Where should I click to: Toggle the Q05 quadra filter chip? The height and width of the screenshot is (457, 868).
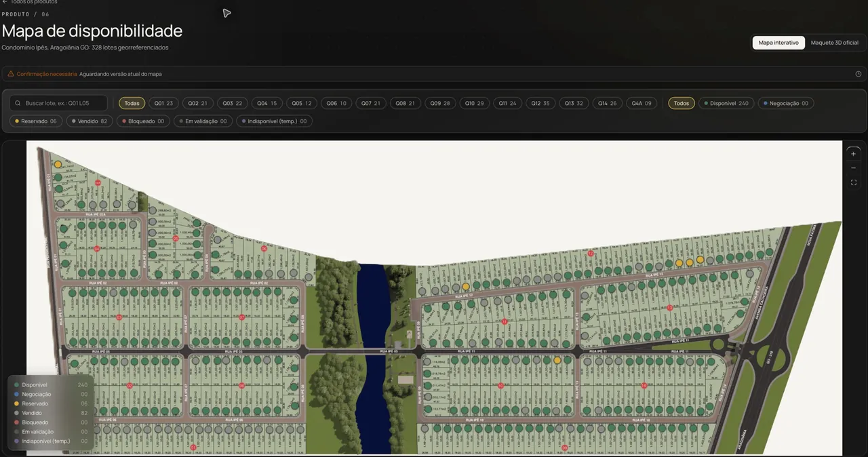301,103
